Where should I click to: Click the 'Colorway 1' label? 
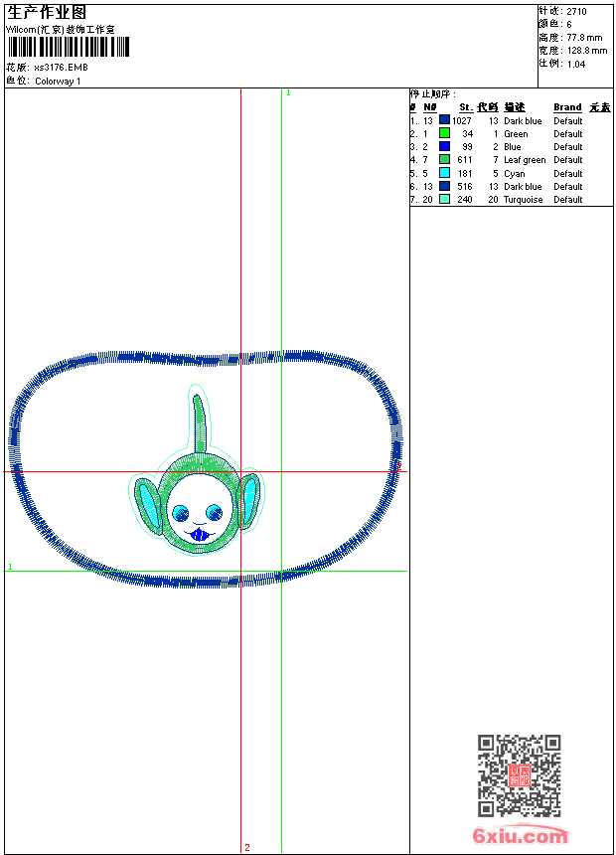58,82
